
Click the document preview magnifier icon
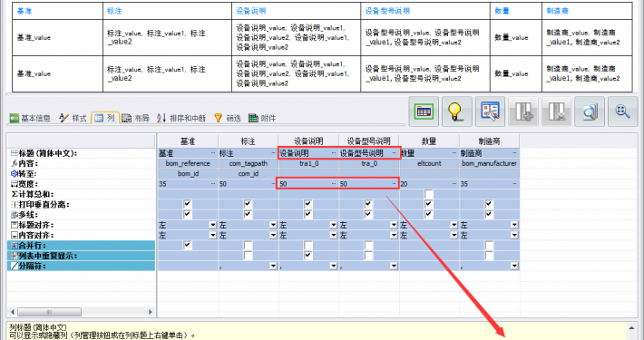pos(590,112)
